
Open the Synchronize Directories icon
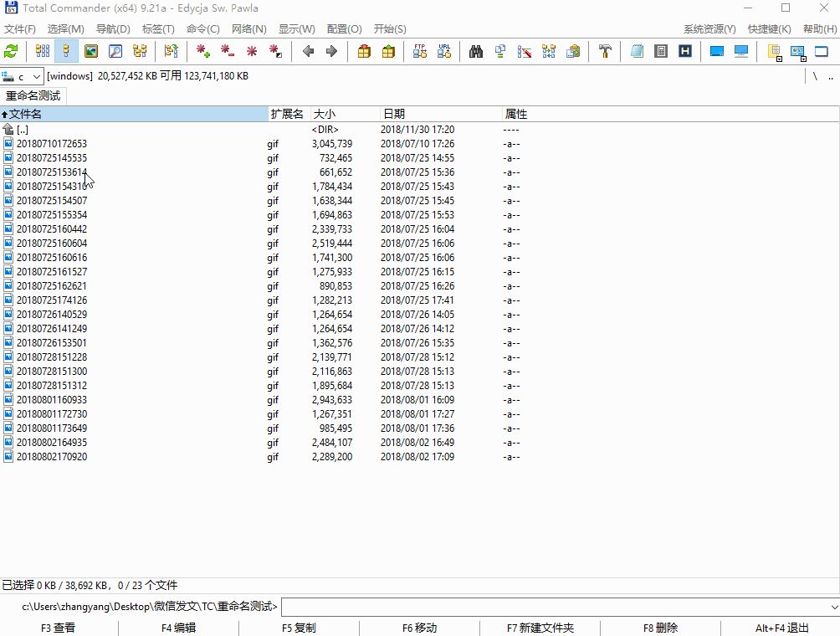(x=548, y=51)
